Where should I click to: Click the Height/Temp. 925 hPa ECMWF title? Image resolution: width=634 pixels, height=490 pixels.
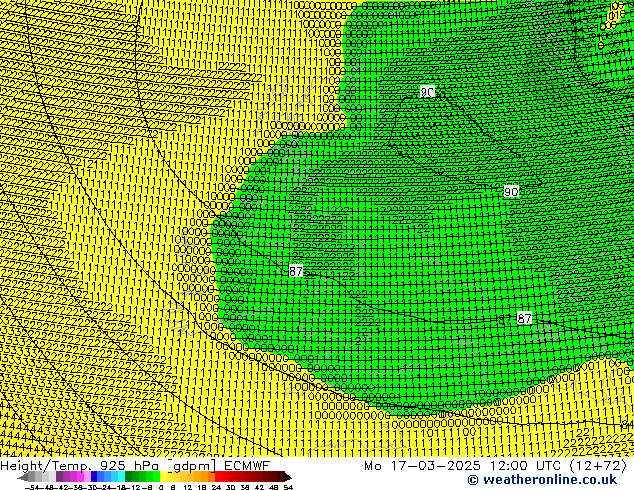(135, 465)
